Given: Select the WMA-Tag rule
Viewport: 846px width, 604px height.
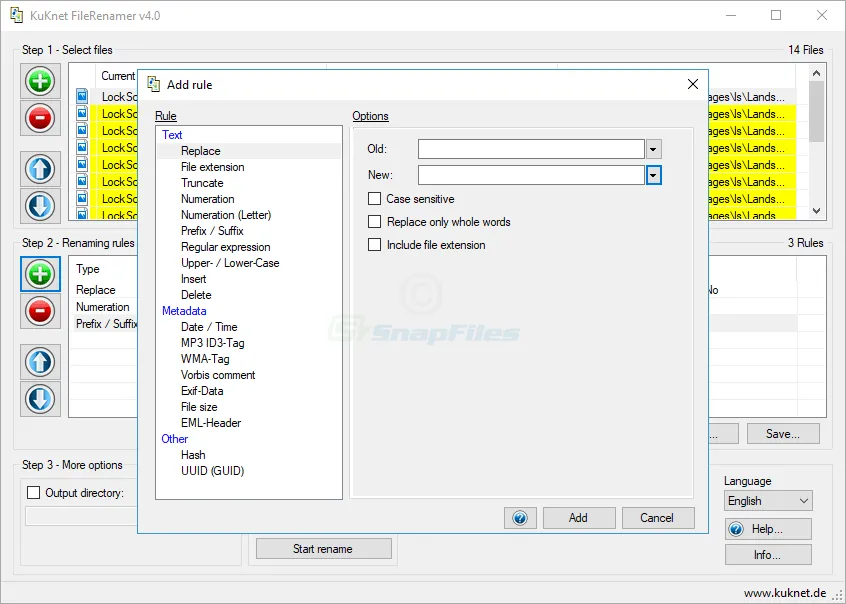Looking at the screenshot, I should [205, 359].
